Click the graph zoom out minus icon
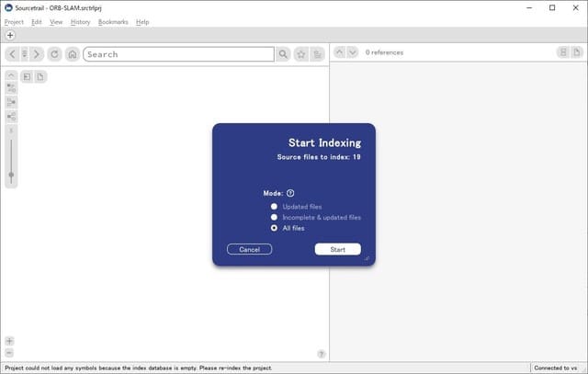 pos(10,353)
